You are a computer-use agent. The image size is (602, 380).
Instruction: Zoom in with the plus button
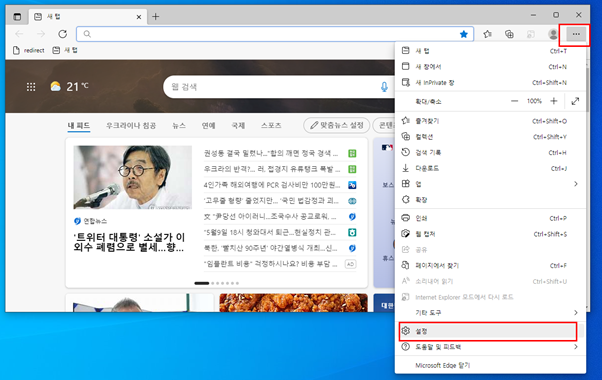click(554, 101)
